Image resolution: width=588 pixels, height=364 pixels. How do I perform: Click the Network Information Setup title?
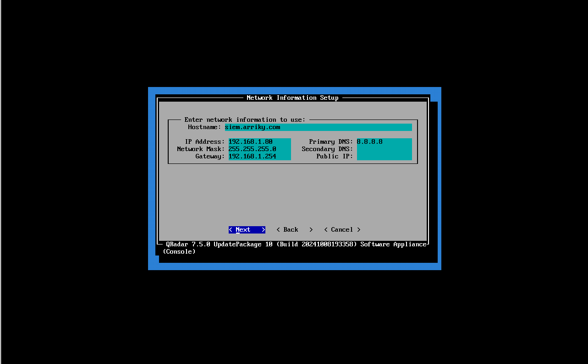(x=293, y=98)
